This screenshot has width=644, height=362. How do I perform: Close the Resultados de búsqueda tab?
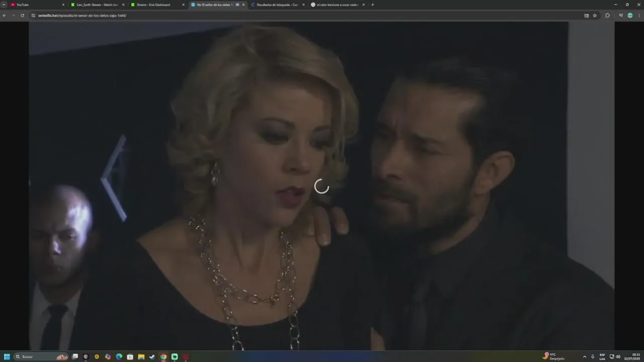(303, 5)
